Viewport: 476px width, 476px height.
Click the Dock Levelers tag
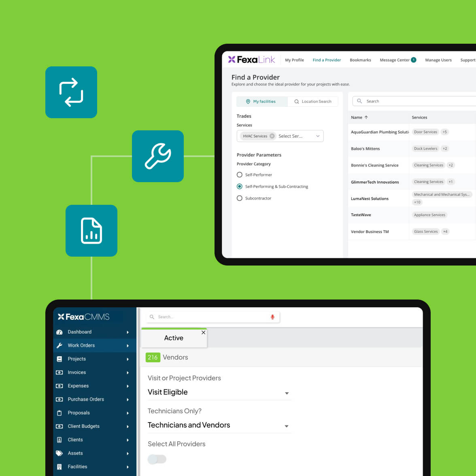[x=425, y=149]
